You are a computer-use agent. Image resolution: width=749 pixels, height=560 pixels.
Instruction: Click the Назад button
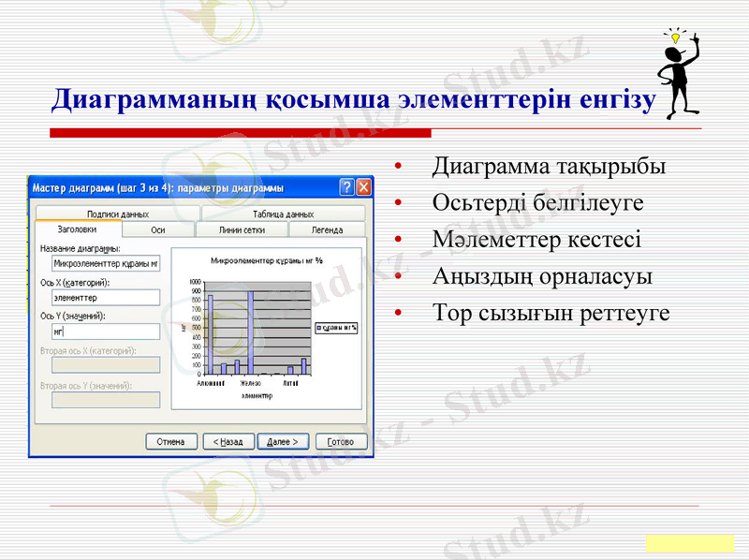[x=227, y=442]
